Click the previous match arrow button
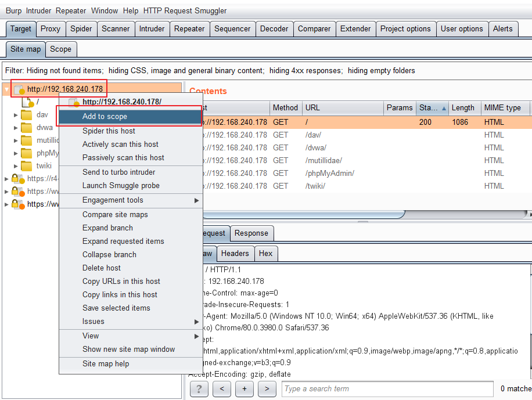532x400 pixels. pos(222,389)
